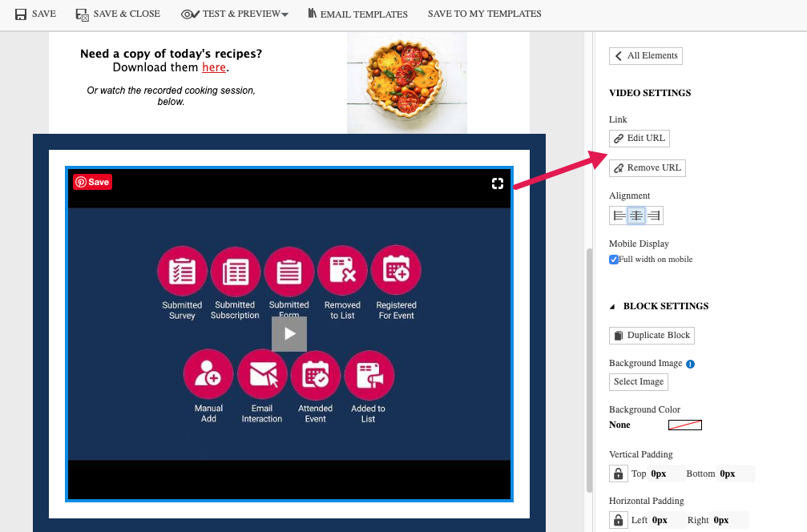
Task: Toggle Full width on mobile checkbox
Action: click(x=614, y=260)
